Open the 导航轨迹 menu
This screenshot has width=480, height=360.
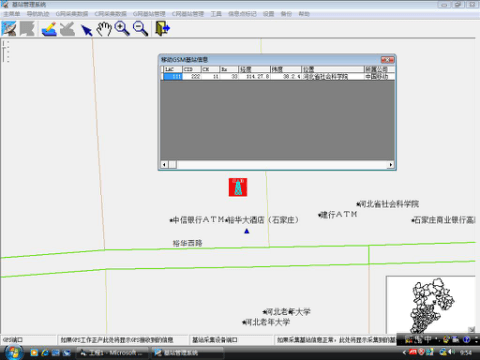point(38,14)
